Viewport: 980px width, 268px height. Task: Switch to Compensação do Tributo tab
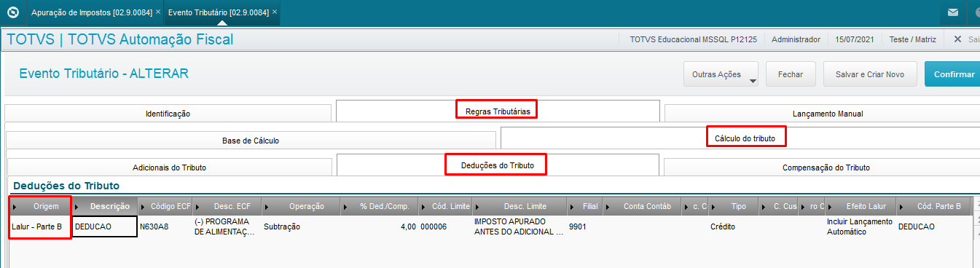pyautogui.click(x=826, y=167)
